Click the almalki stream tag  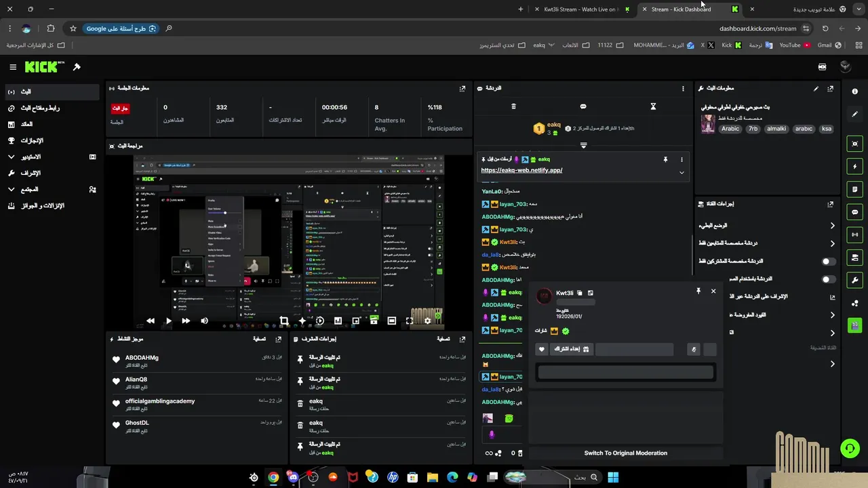point(776,129)
